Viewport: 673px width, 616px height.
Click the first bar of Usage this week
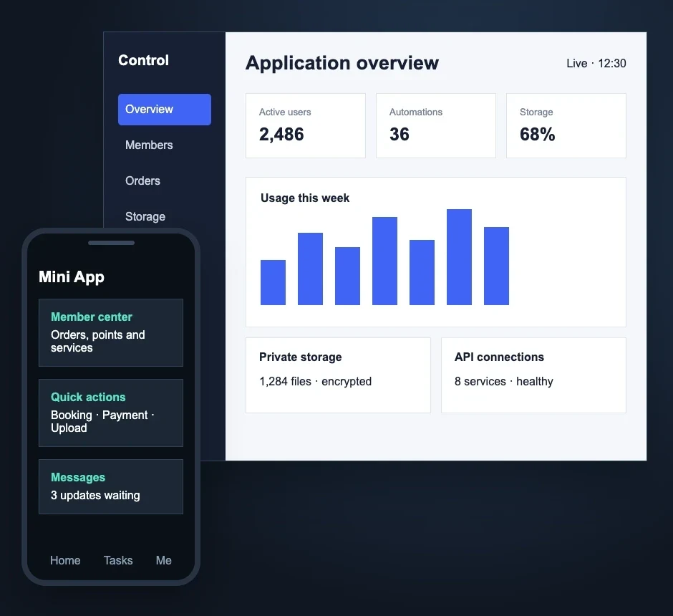(273, 282)
